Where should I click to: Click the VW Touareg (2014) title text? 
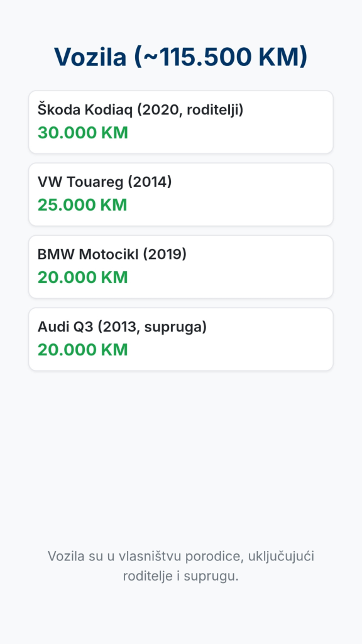pyautogui.click(x=105, y=182)
